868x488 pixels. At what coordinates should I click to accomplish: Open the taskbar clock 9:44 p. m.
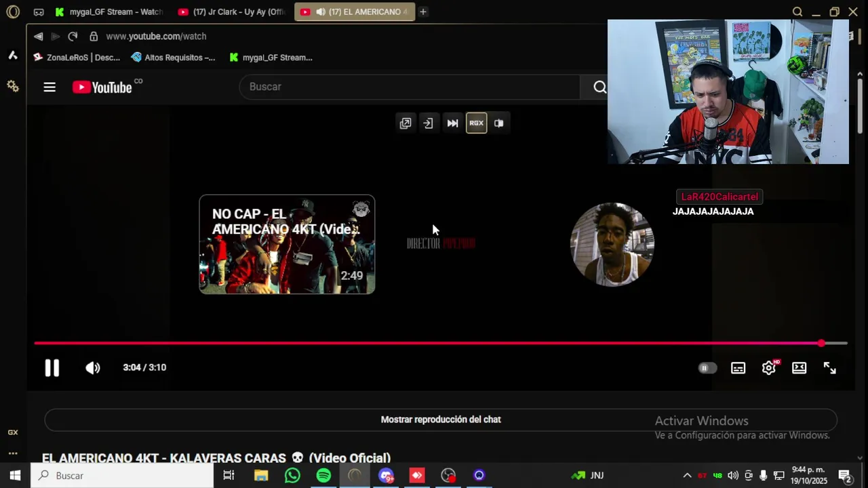click(810, 475)
